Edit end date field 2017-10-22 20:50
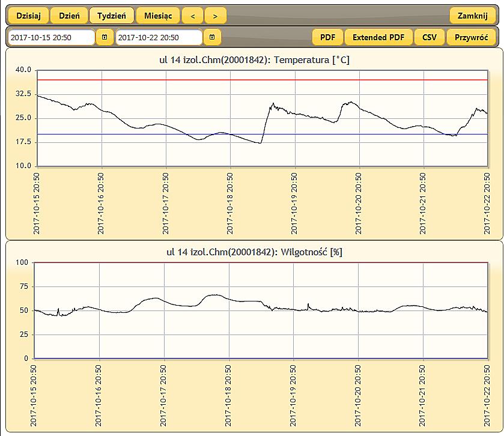 pyautogui.click(x=159, y=38)
